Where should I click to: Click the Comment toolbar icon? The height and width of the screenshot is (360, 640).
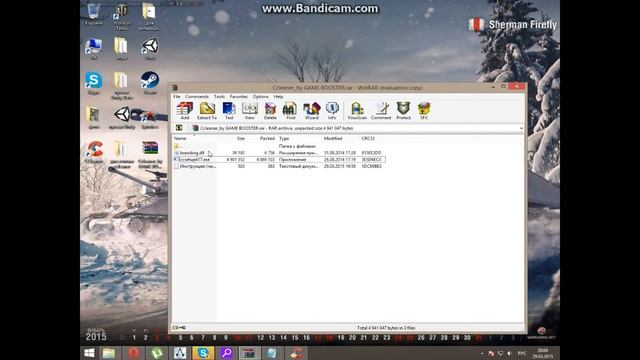(381, 111)
